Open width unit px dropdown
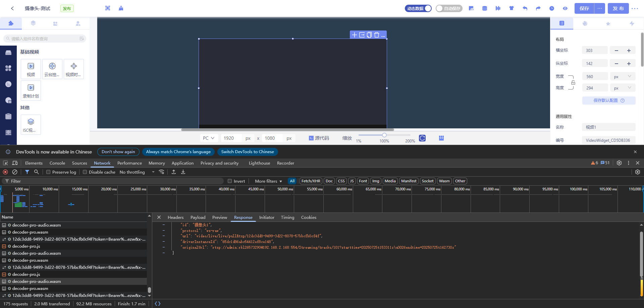The height and width of the screenshot is (308, 644). pos(623,76)
